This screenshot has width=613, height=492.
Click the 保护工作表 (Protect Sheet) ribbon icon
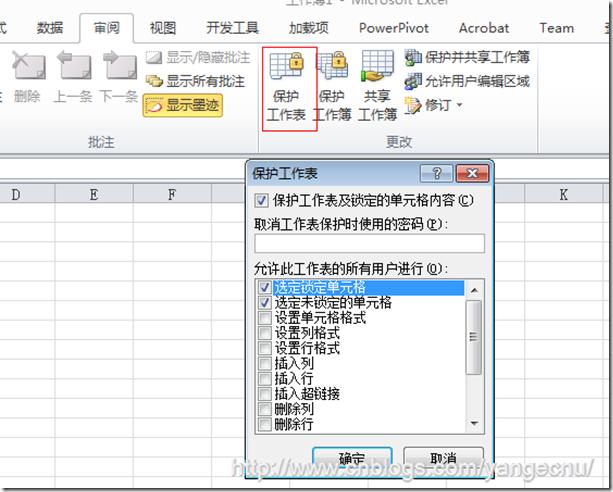pyautogui.click(x=289, y=88)
